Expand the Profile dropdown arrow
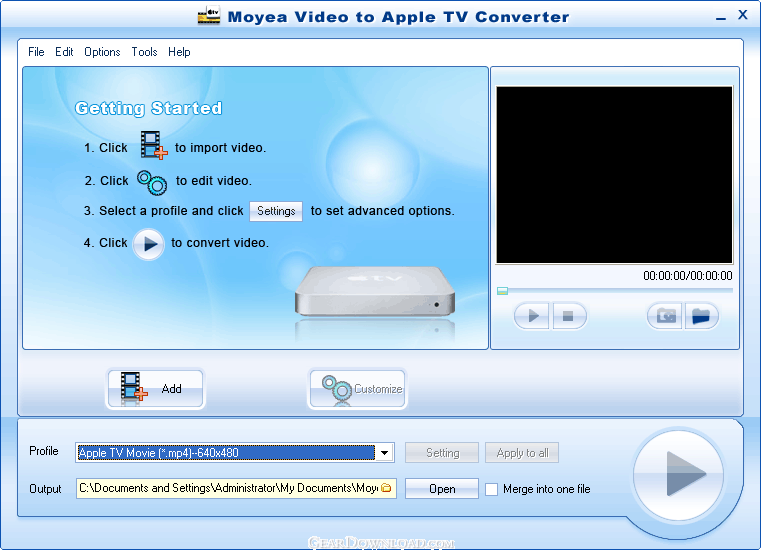762x551 pixels. [384, 453]
